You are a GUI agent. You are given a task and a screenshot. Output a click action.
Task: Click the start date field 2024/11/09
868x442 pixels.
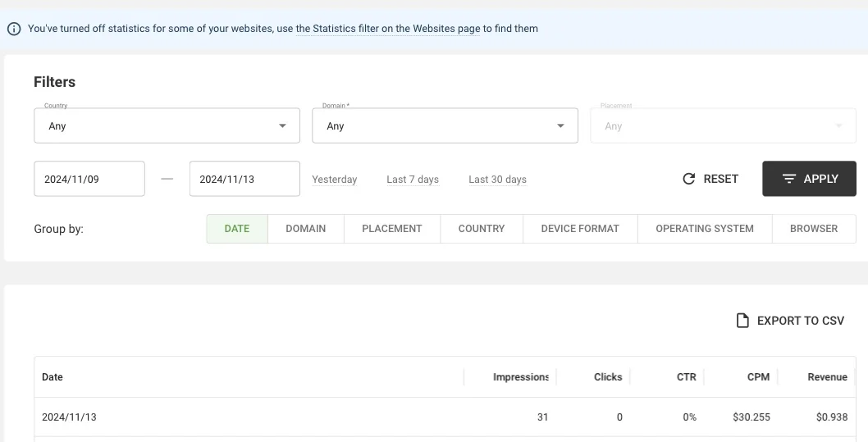pyautogui.click(x=89, y=179)
